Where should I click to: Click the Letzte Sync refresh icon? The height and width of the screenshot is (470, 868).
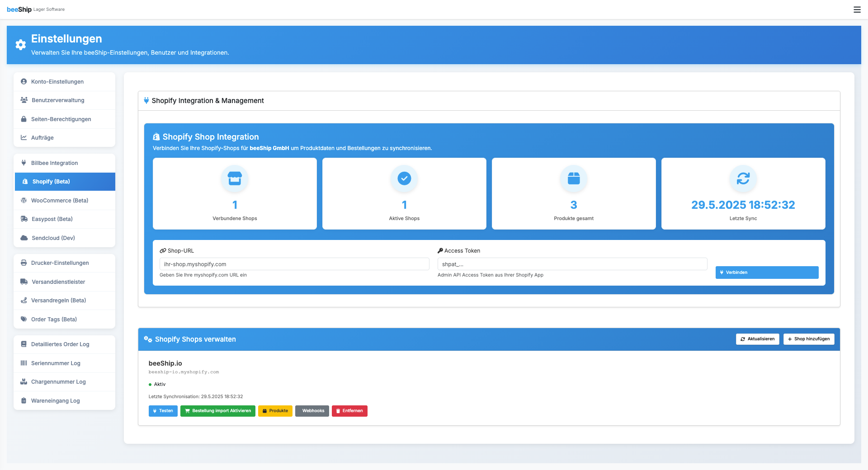743,179
